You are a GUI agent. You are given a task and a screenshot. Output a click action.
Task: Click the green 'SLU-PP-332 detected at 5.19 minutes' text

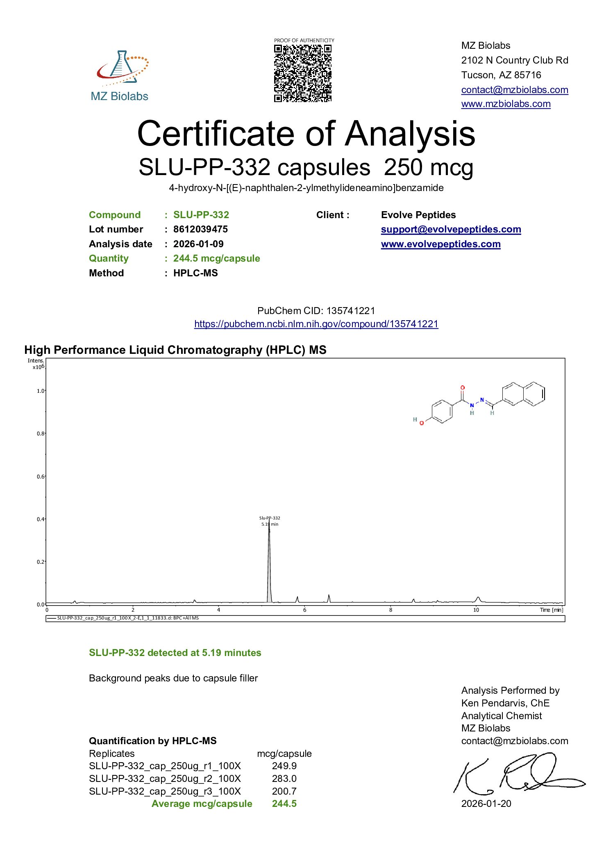175,653
